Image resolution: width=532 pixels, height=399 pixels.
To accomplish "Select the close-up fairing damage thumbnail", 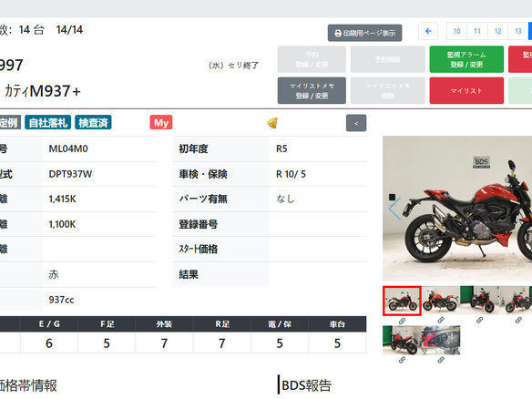I will pyautogui.click(x=441, y=341).
